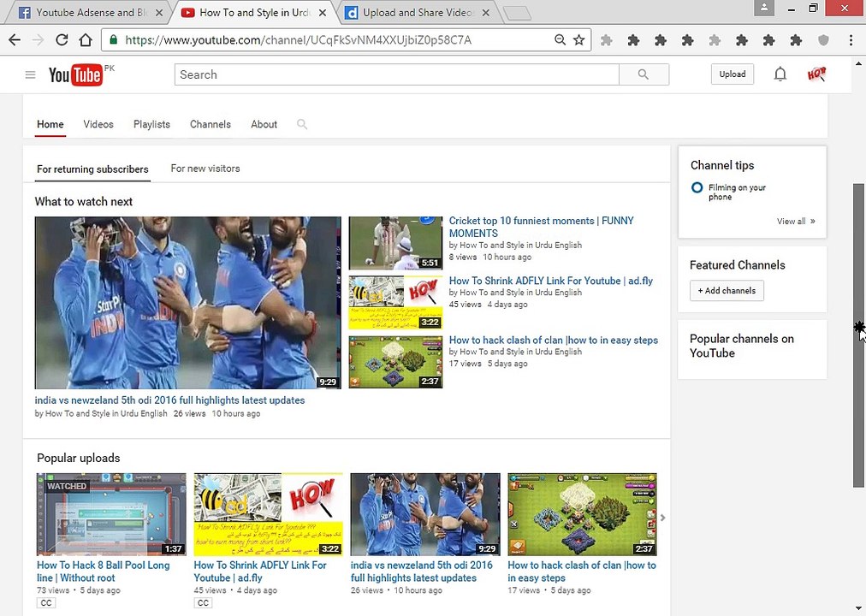Select the channel Home tab
The height and width of the screenshot is (616, 866).
click(x=50, y=124)
